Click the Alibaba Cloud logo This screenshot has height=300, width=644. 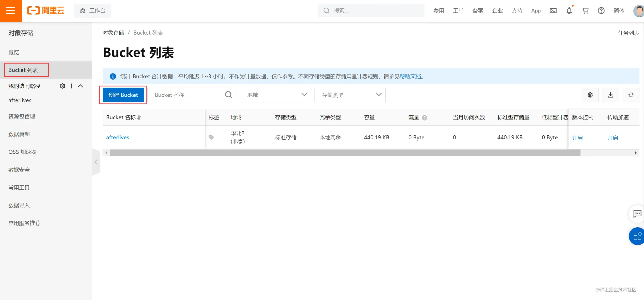coord(45,11)
